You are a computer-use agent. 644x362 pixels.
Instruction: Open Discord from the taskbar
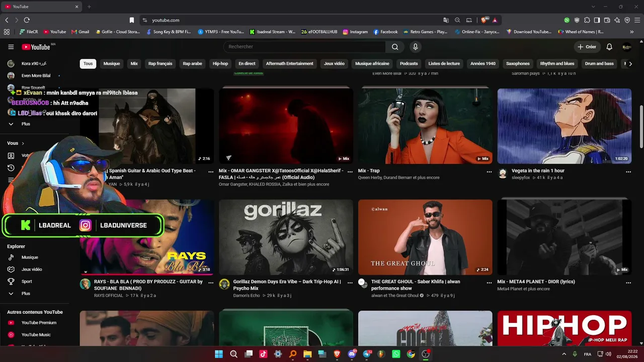coord(352,354)
